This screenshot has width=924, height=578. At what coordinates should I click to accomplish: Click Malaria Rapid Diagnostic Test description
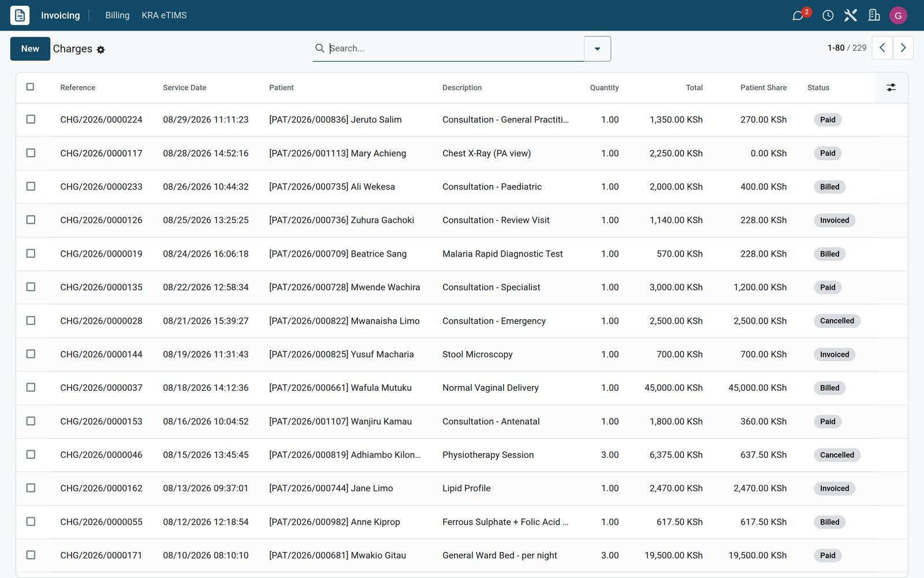502,254
